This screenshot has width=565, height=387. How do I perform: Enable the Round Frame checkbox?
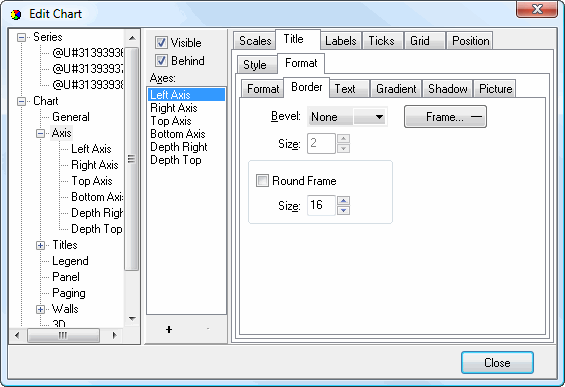[262, 181]
